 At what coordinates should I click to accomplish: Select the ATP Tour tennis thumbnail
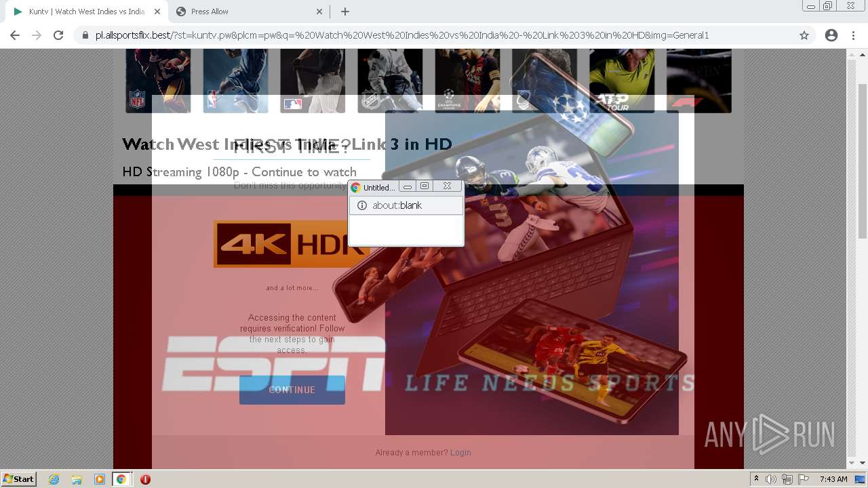click(622, 80)
